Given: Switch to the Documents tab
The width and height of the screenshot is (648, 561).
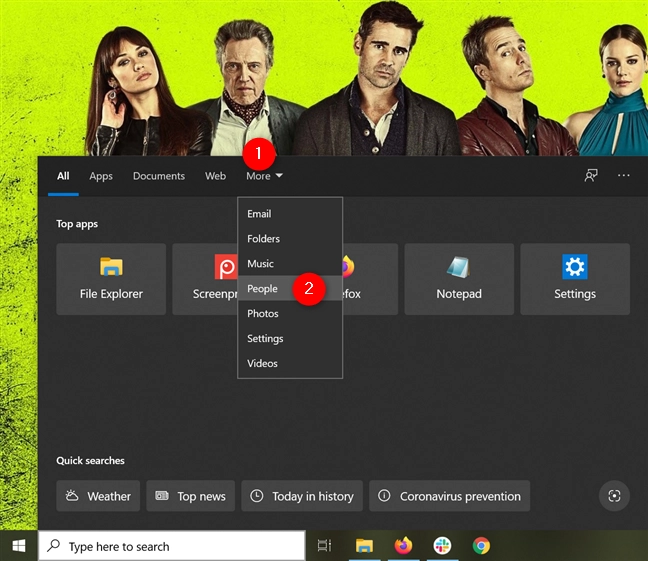Looking at the screenshot, I should click(159, 176).
